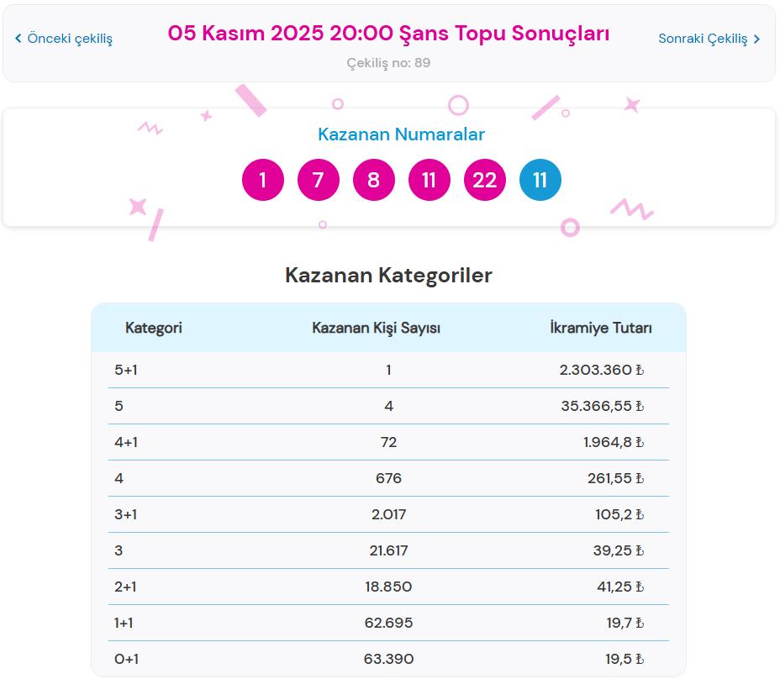Click the Kazanan Numaralar heading
Image resolution: width=780 pixels, height=700 pixels.
(x=401, y=134)
